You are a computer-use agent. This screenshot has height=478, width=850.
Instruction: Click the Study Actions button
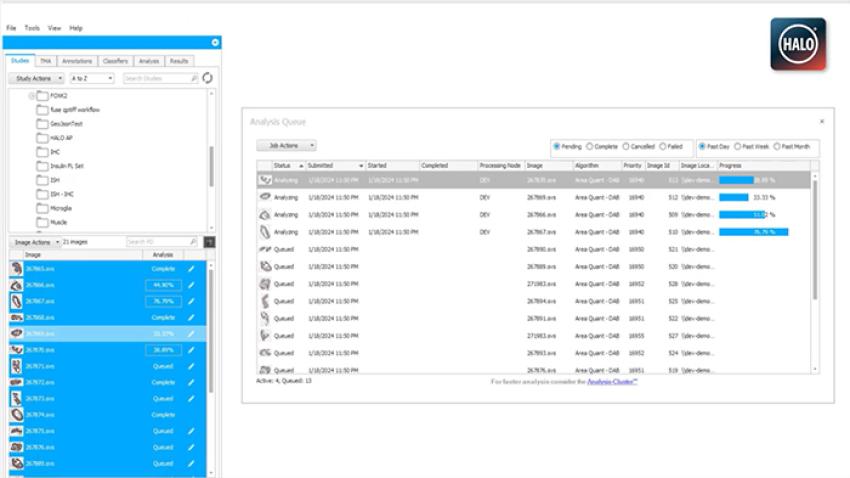(38, 78)
